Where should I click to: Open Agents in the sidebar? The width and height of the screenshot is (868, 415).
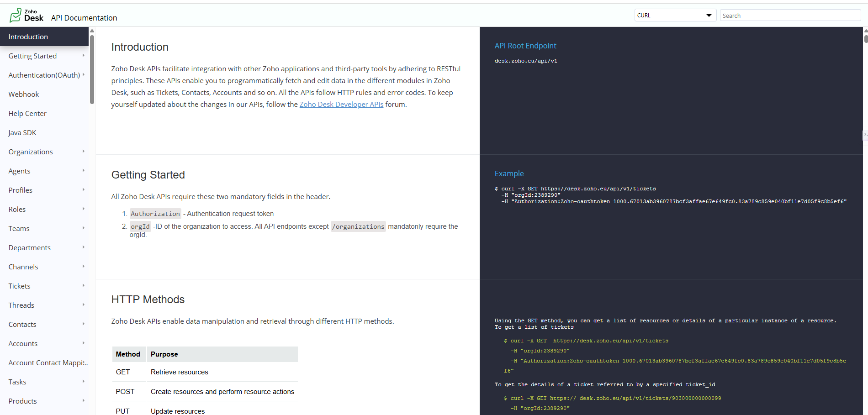[x=19, y=171]
